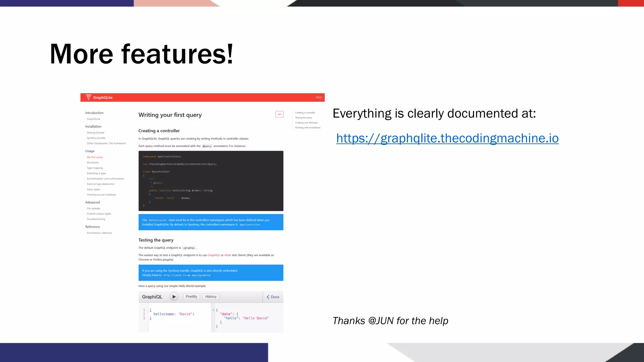Open Extending a type in the sidebar
644x362 pixels.
pyautogui.click(x=96, y=173)
